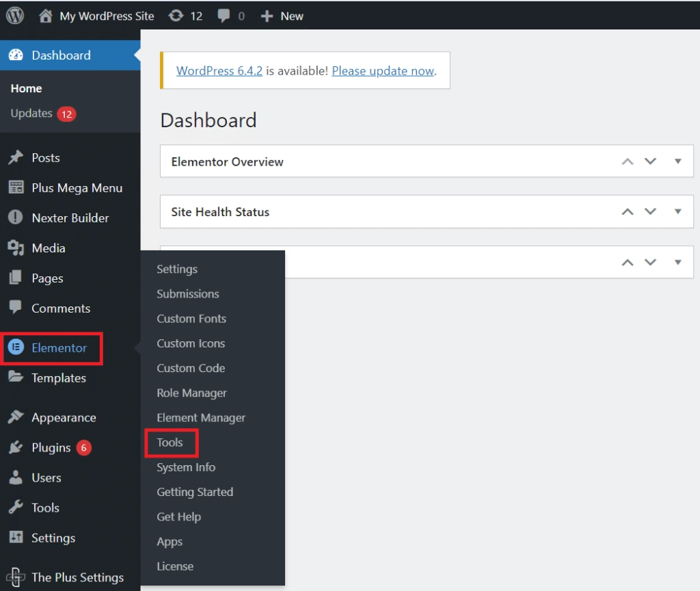Click the updates counter icon in admin bar
This screenshot has height=591, width=700.
click(176, 15)
